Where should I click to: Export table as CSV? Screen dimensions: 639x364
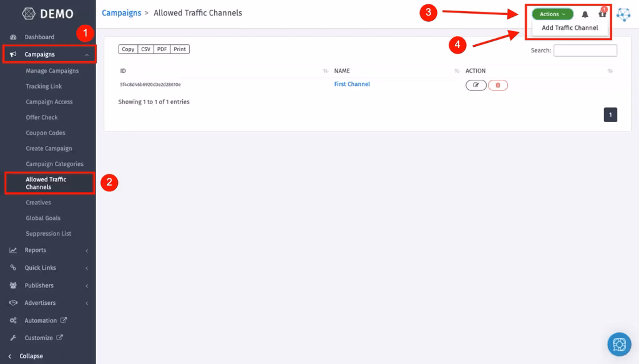[x=145, y=49]
